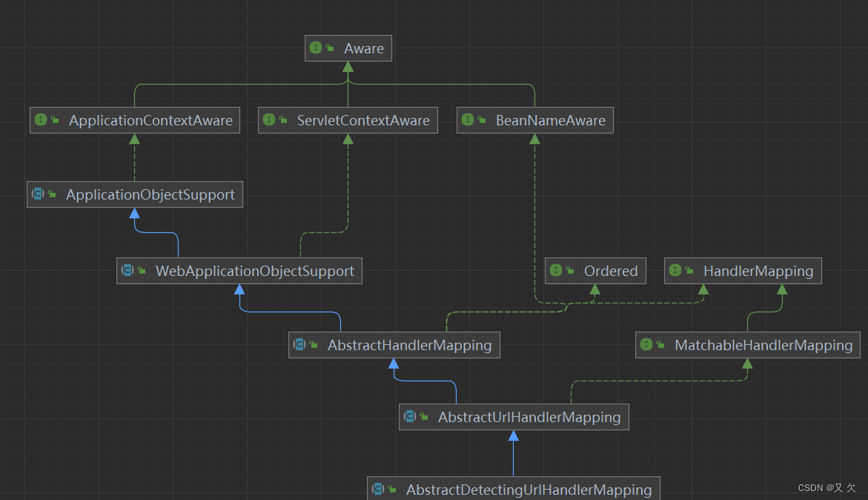Screen dimensions: 868x500
Task: Click visibility lock icon on HandlerMapping
Action: click(x=689, y=270)
